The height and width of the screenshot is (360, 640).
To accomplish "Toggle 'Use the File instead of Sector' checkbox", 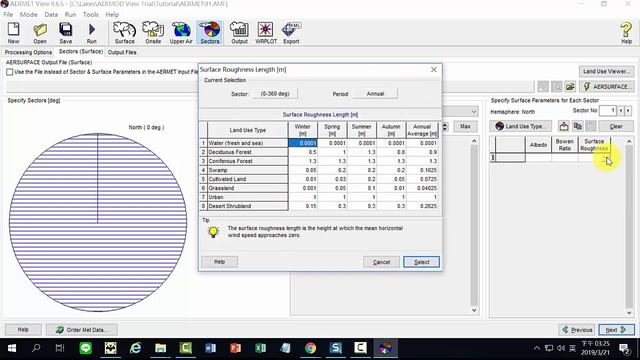I will [9, 72].
